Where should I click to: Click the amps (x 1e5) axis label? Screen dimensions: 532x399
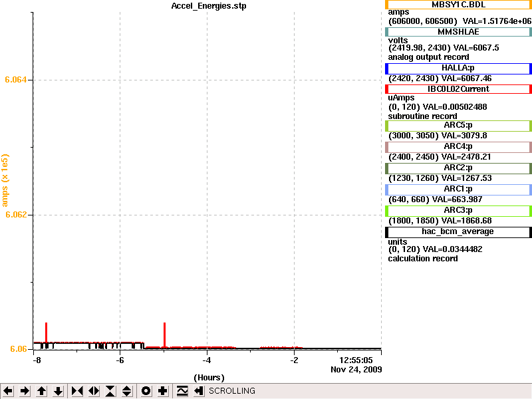tap(5, 180)
